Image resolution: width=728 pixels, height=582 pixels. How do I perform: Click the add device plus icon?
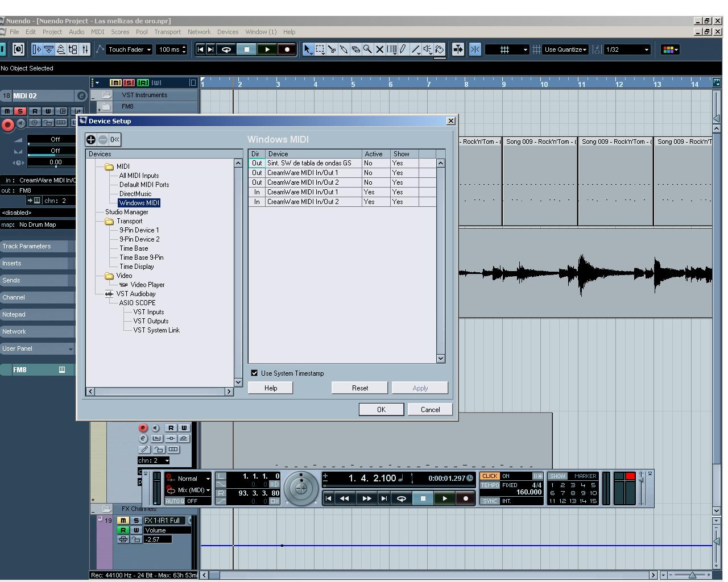[91, 139]
